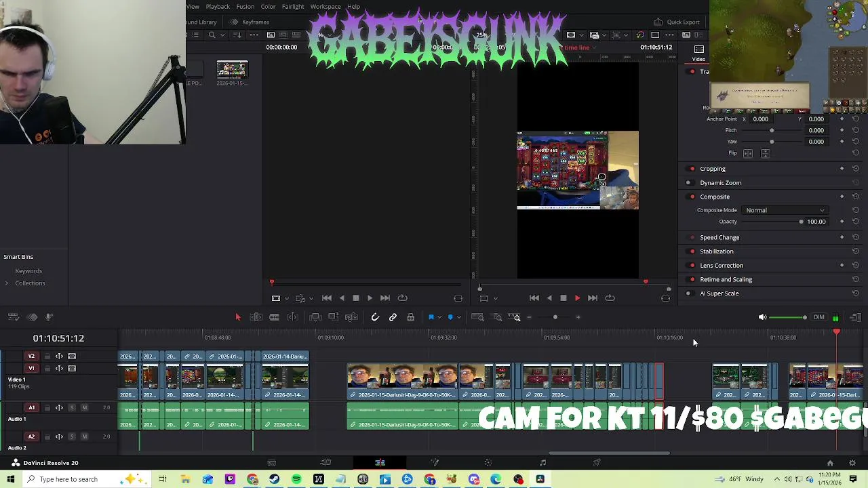Expand the Collections smart bin
Screen dimensions: 868x488
(x=7, y=283)
